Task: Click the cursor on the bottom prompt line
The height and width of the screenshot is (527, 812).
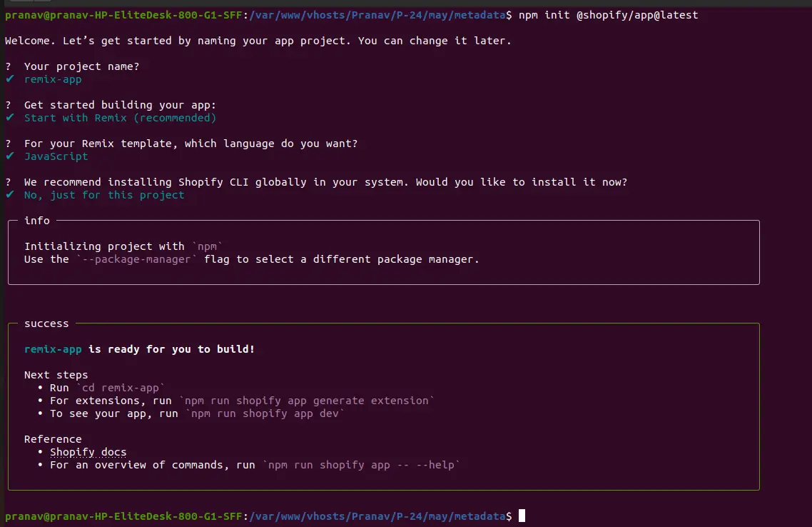Action: pyautogui.click(x=522, y=516)
